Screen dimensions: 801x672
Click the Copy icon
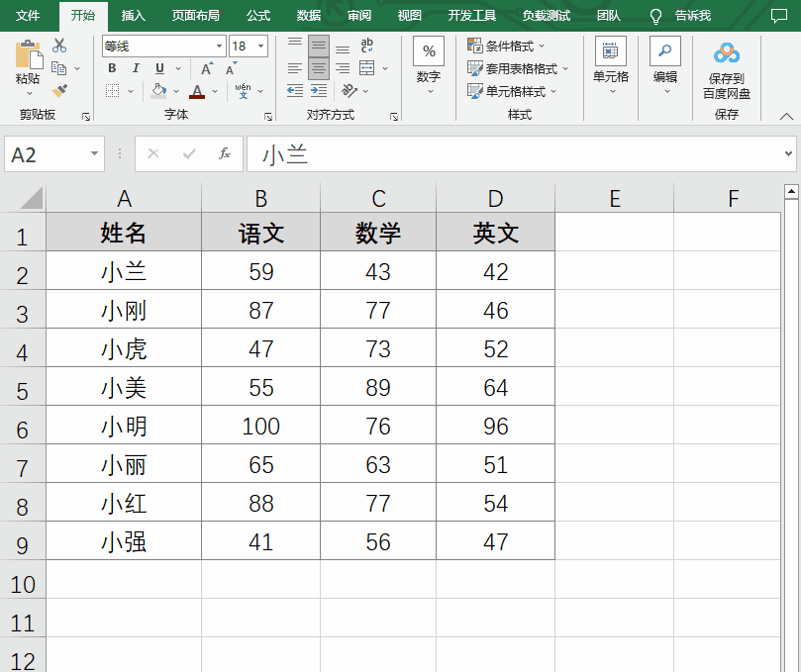click(59, 68)
